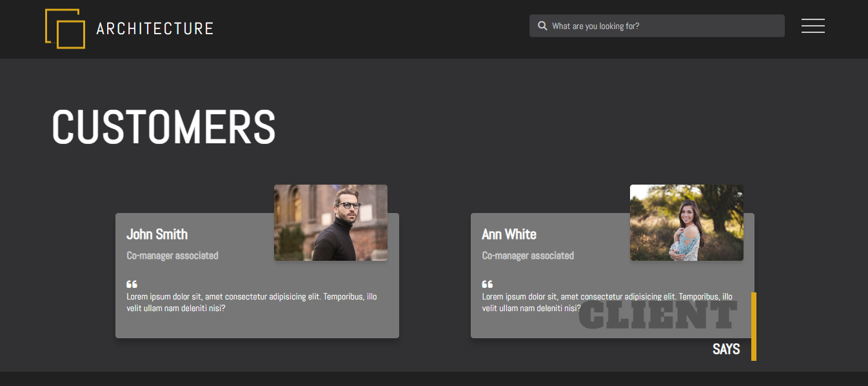This screenshot has width=868, height=386.
Task: Click the "SAYS" label text
Action: [x=726, y=349]
